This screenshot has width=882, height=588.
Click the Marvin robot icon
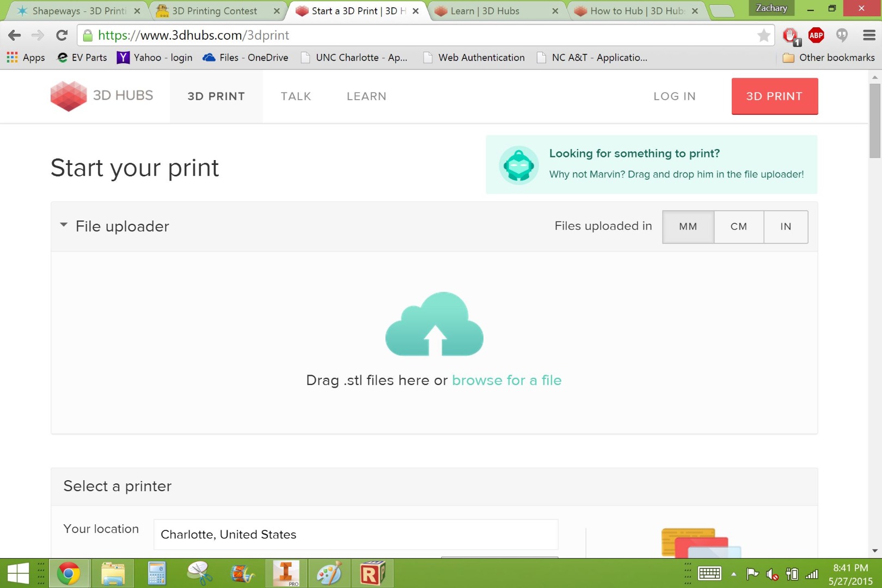(x=518, y=165)
